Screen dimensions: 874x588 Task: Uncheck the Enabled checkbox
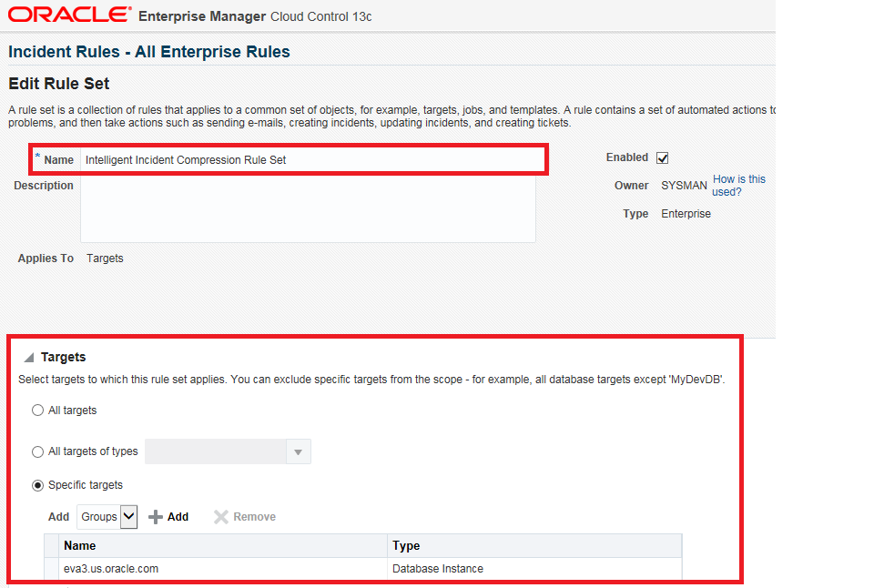(662, 158)
